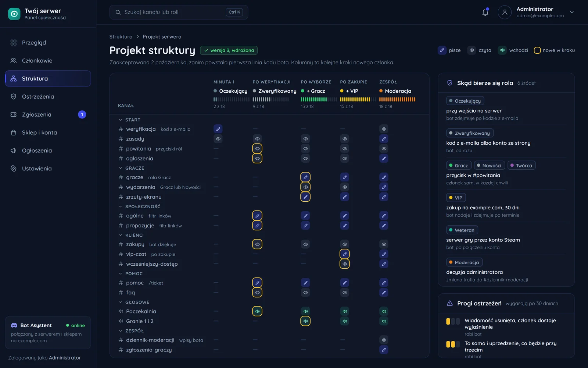Click the Twój serwer logo icon

[x=14, y=14]
